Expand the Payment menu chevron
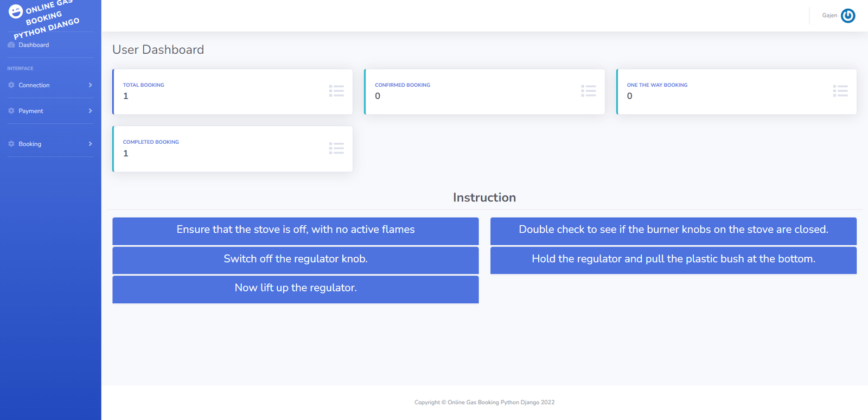The image size is (868, 420). 90,111
